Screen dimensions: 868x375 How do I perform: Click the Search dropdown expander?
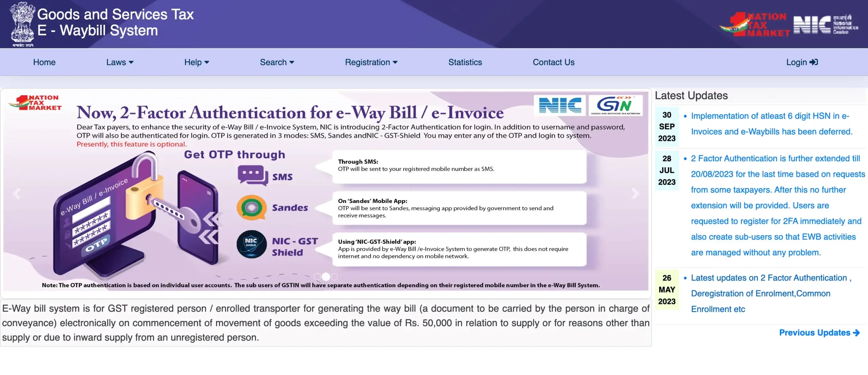point(291,62)
